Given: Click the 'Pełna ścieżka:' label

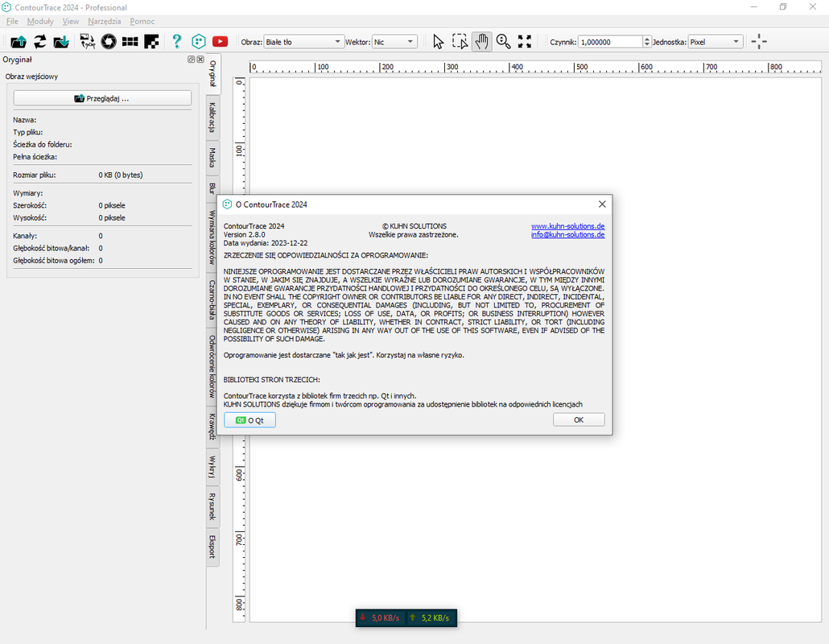Looking at the screenshot, I should [35, 157].
